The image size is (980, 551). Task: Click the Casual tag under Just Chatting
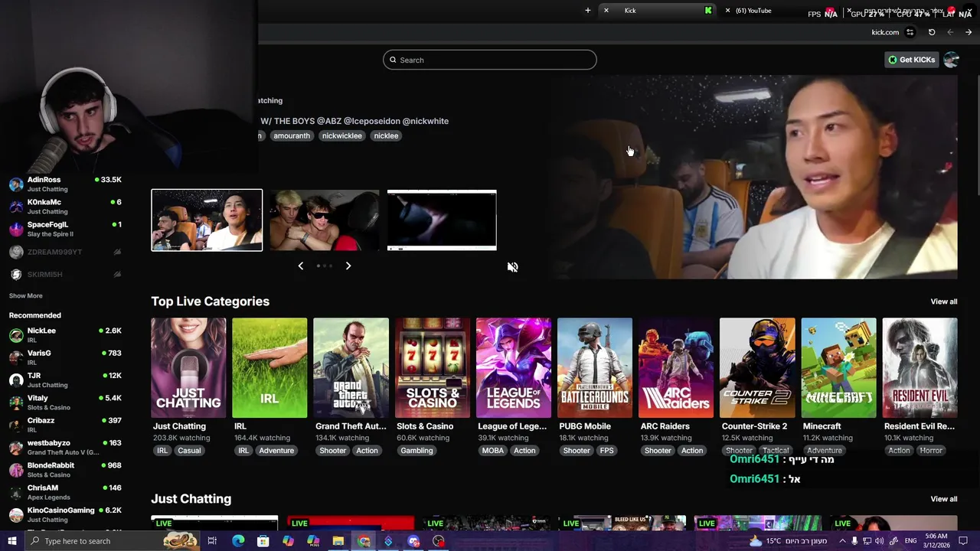click(189, 451)
